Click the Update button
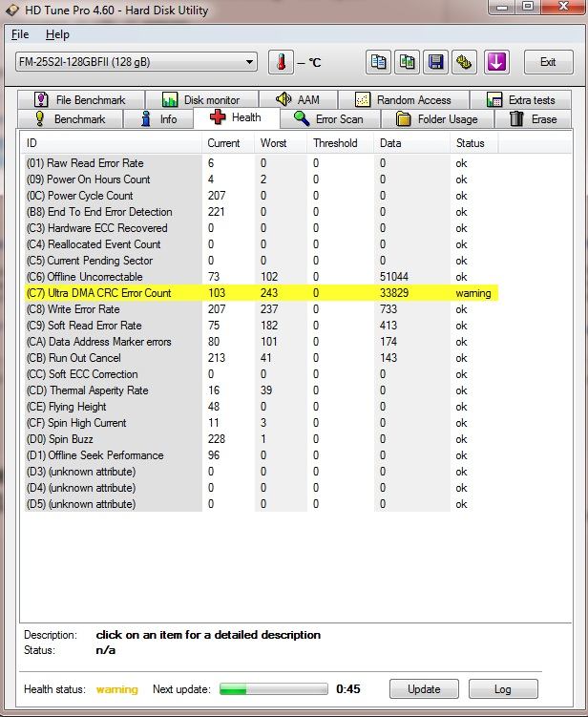 click(424, 689)
